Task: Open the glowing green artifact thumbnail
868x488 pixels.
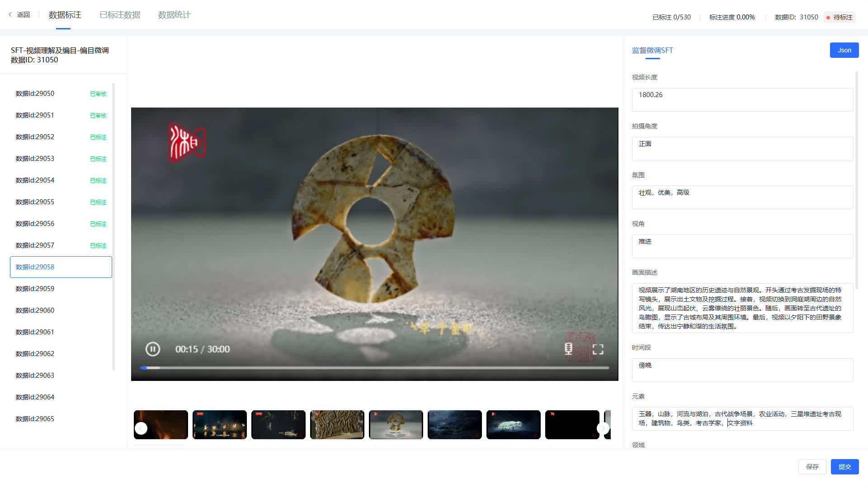Action: [x=514, y=425]
